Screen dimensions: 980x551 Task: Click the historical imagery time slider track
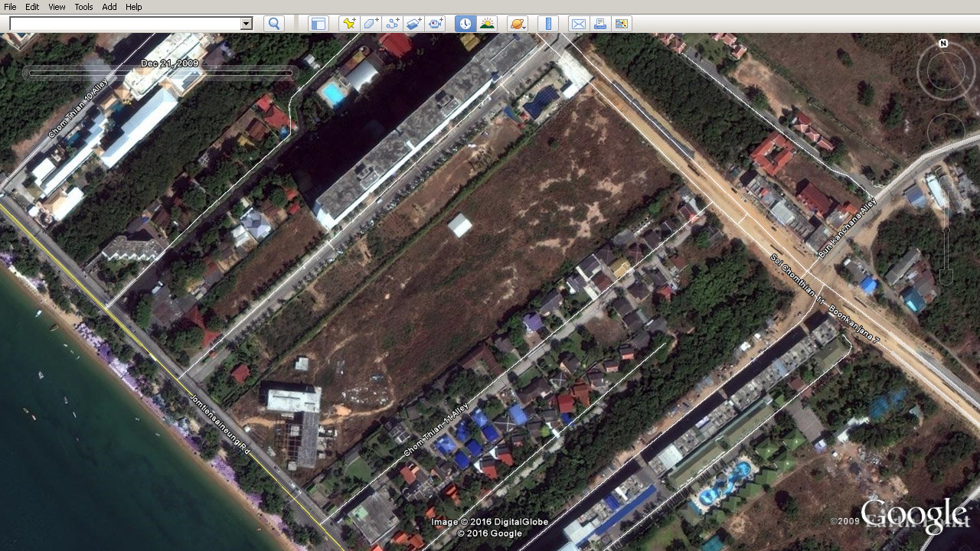(x=161, y=73)
